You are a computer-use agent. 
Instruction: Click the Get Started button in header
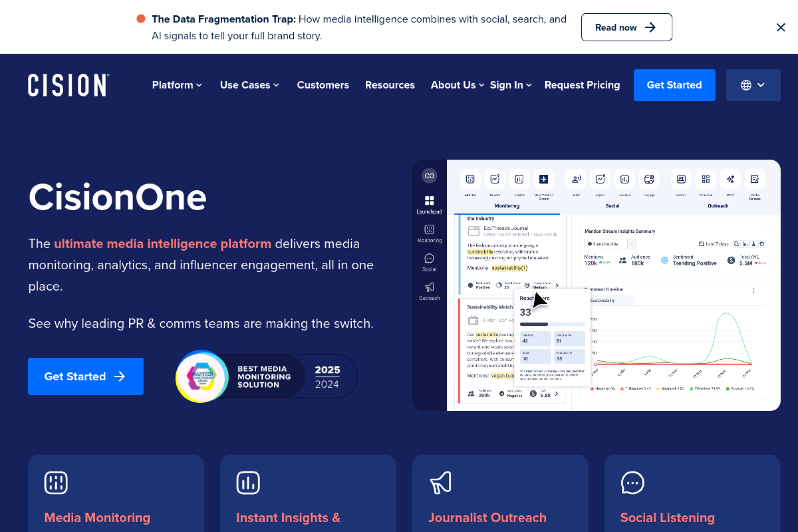point(674,85)
